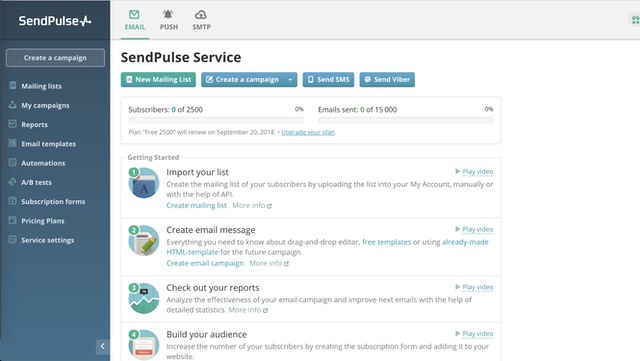Click the Pricing Plans sidebar icon

click(x=13, y=220)
